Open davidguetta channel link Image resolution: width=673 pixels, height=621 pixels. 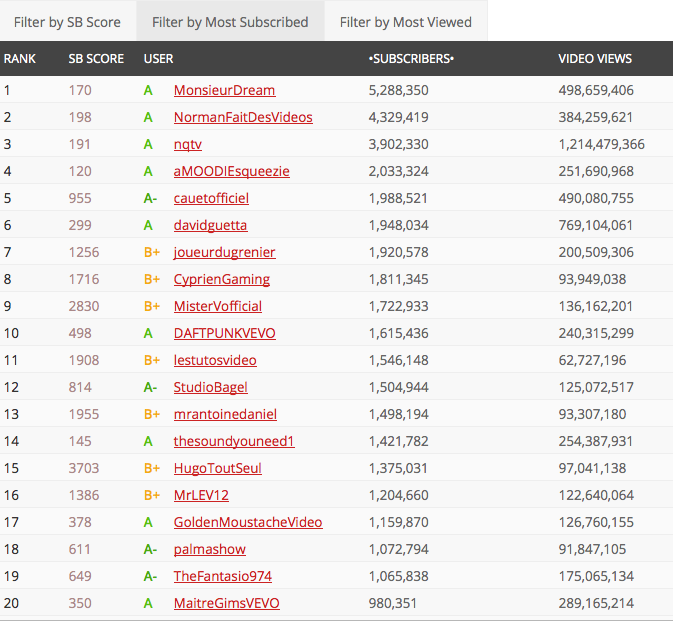tap(210, 225)
